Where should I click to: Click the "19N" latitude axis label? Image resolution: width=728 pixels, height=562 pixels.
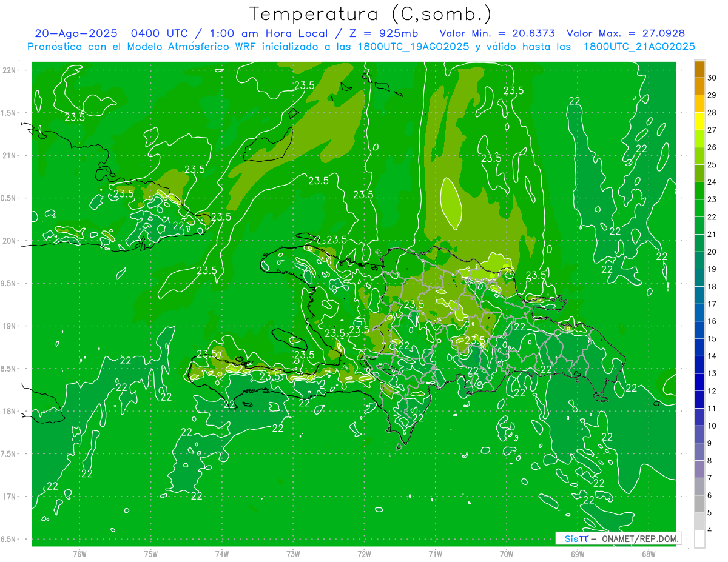[10, 326]
